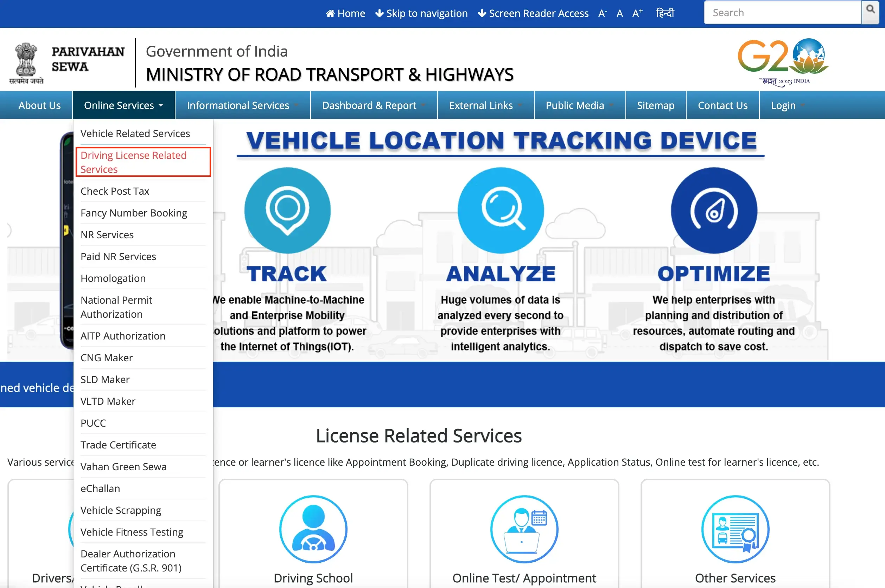Select Check Post Tax menu item
885x588 pixels.
tap(143, 191)
